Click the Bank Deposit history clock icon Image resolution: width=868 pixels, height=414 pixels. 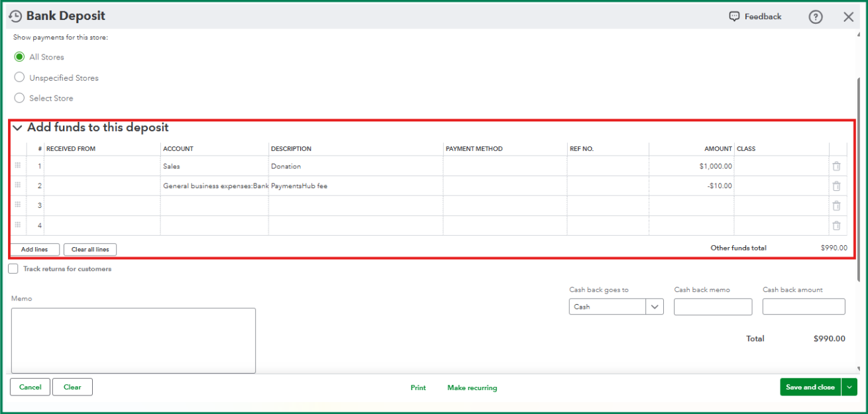point(15,17)
